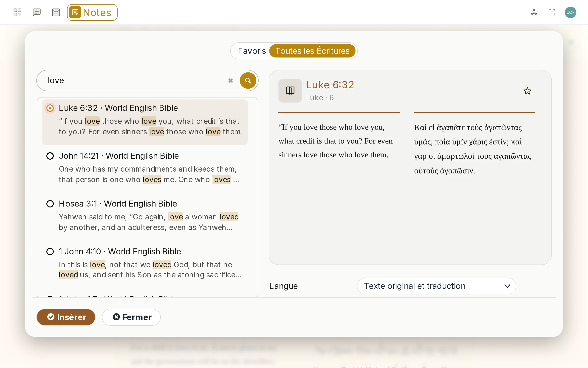Open the mail envelope icon
The image size is (588, 368).
click(56, 12)
